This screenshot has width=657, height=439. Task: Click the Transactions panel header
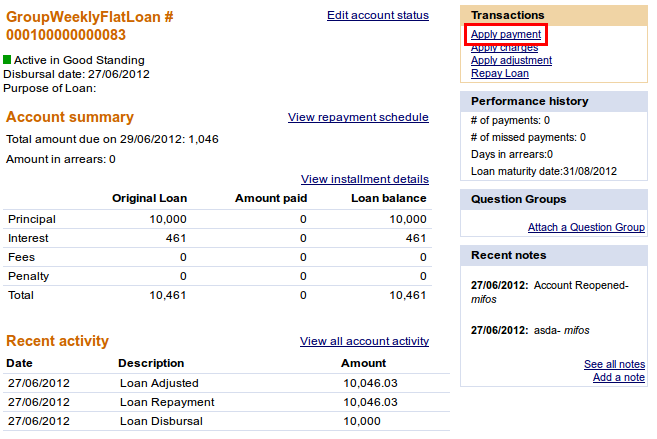tap(506, 16)
